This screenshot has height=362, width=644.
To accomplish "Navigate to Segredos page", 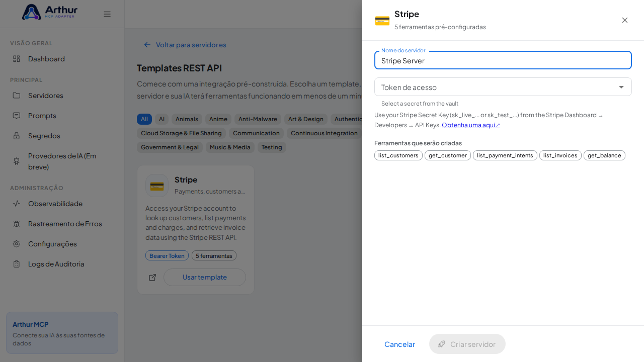I will [x=62, y=136].
